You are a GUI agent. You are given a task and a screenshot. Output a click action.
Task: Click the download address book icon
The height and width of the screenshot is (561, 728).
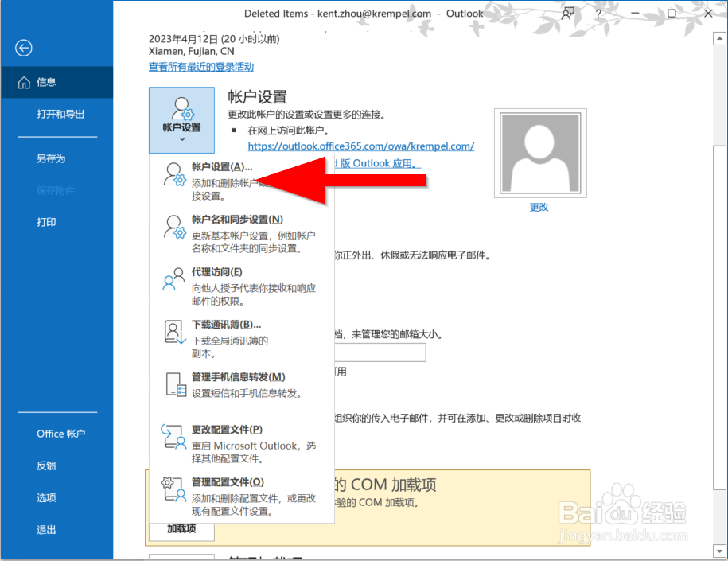[x=175, y=332]
